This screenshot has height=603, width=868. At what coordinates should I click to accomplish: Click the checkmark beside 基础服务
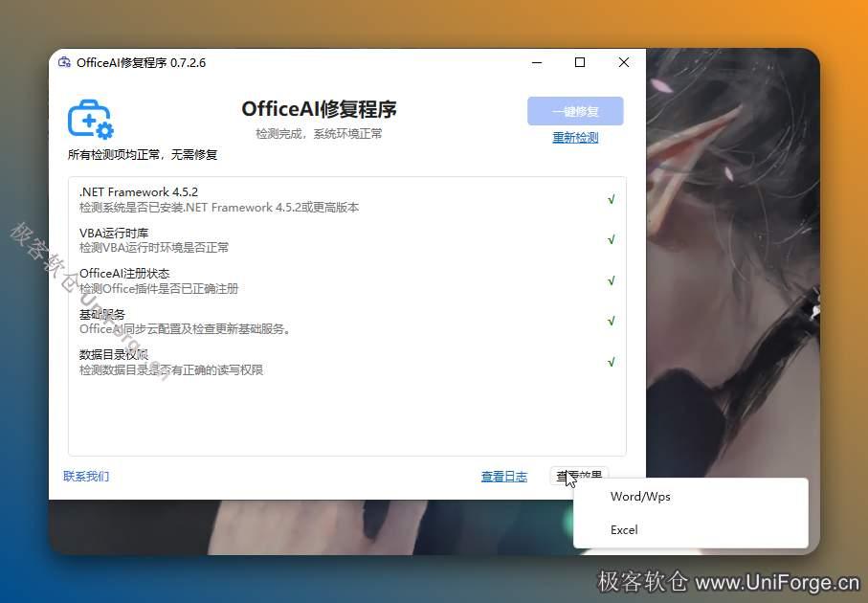pyautogui.click(x=612, y=322)
